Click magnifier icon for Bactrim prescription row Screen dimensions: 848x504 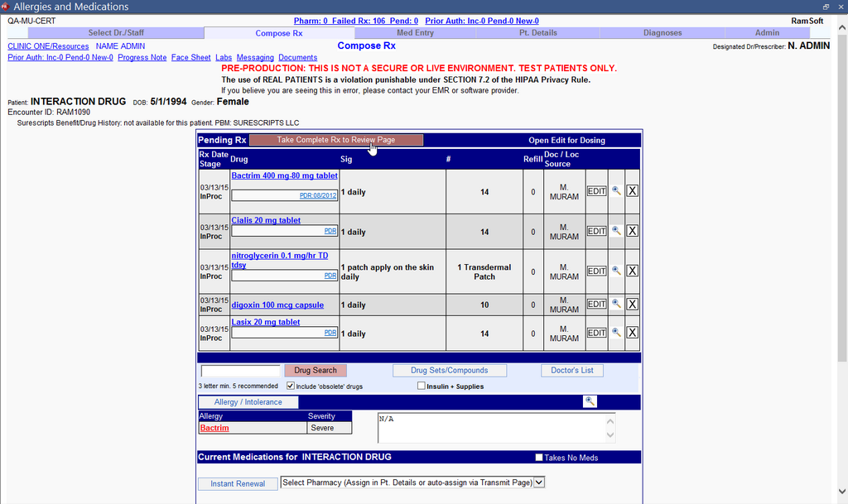point(615,191)
